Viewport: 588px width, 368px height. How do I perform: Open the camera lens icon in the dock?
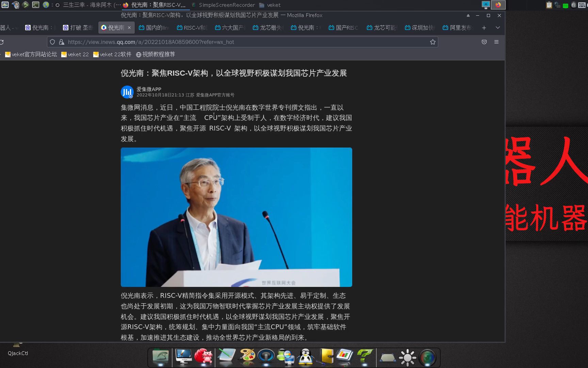428,357
